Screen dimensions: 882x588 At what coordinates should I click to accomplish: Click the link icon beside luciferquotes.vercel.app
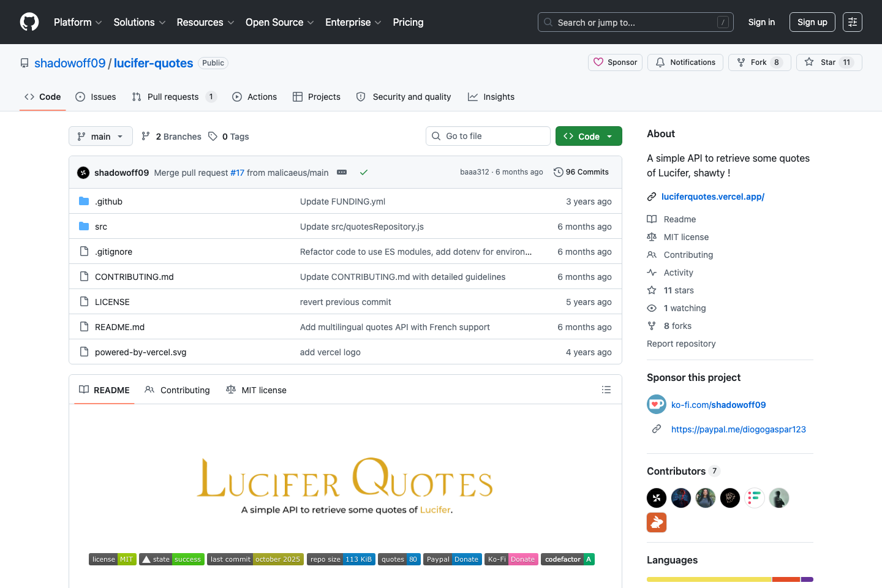click(651, 197)
